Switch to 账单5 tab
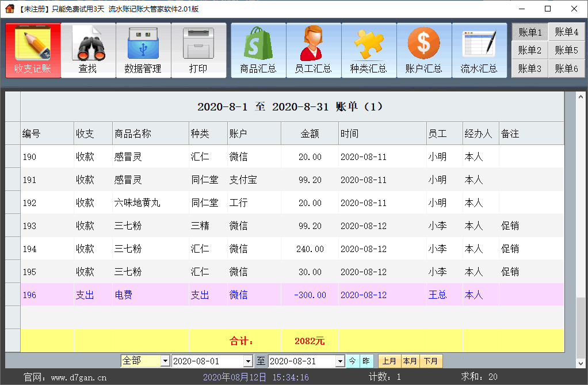588x385 pixels. tap(566, 50)
